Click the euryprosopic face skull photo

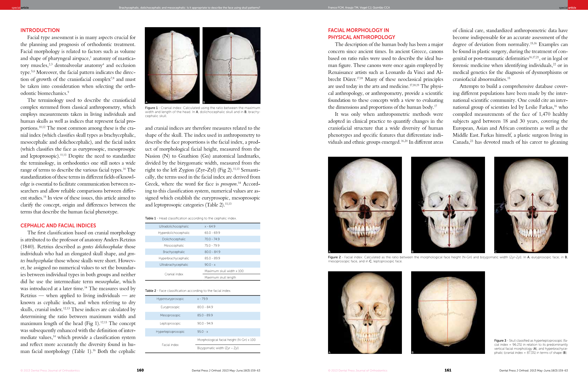[365, 205]
